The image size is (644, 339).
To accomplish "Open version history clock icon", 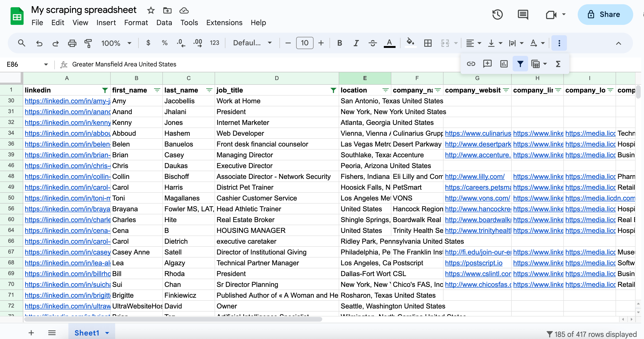I will tap(497, 14).
